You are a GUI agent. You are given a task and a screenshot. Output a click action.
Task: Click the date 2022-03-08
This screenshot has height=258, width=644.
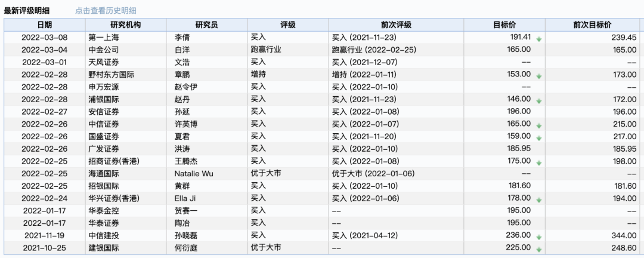coord(44,38)
